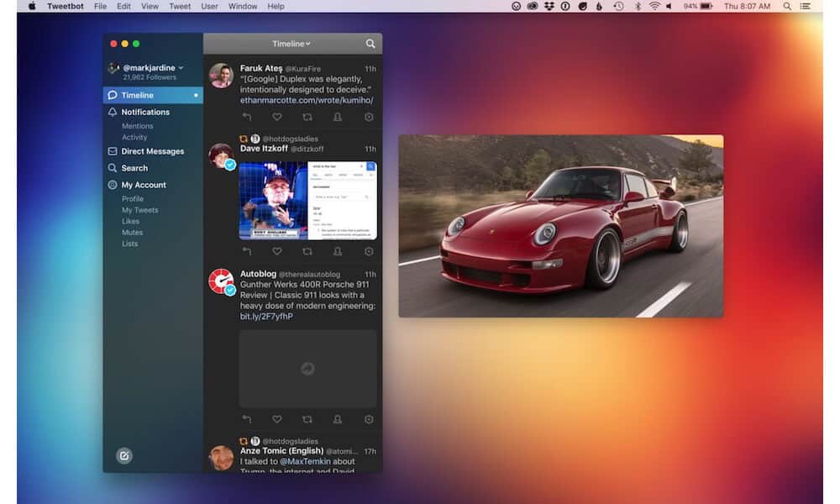Compose a new tweet with pencil icon
Screen dimensions: 840x504
coord(124,456)
